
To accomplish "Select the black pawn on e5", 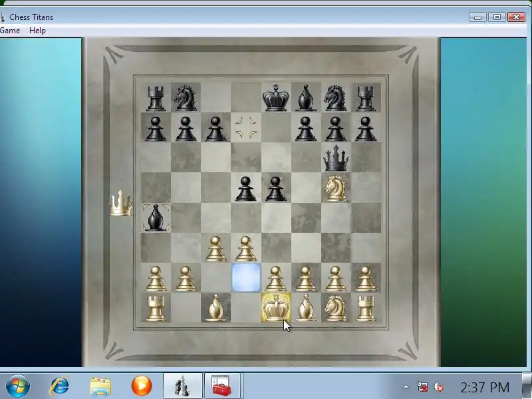I will click(x=275, y=189).
